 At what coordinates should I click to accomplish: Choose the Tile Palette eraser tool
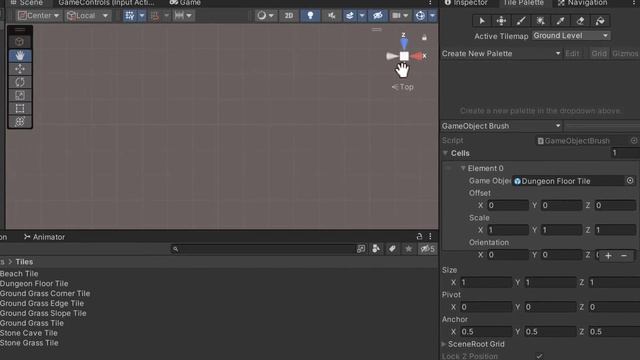pyautogui.click(x=580, y=21)
